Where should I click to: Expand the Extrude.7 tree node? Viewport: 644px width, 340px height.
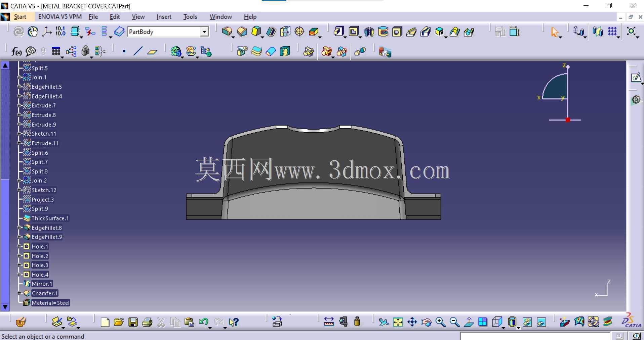[19, 105]
